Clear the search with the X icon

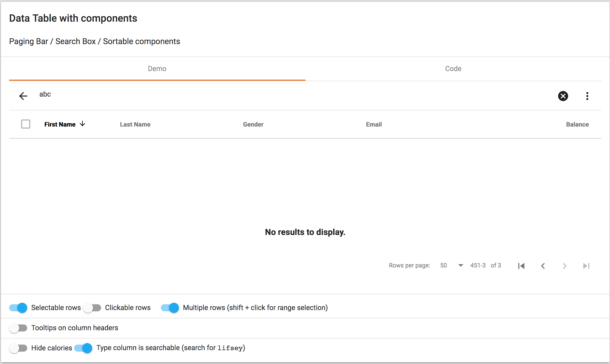coord(563,96)
